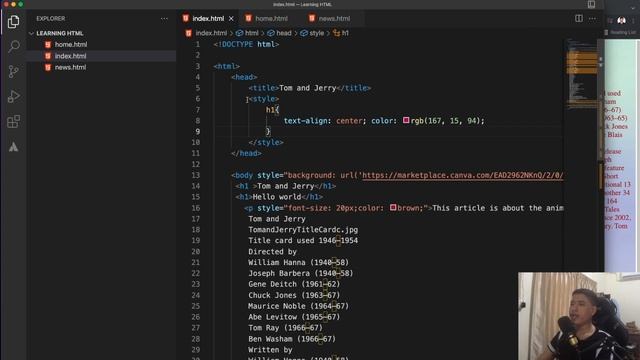Open the brown color swatch on line 16

click(x=393, y=207)
